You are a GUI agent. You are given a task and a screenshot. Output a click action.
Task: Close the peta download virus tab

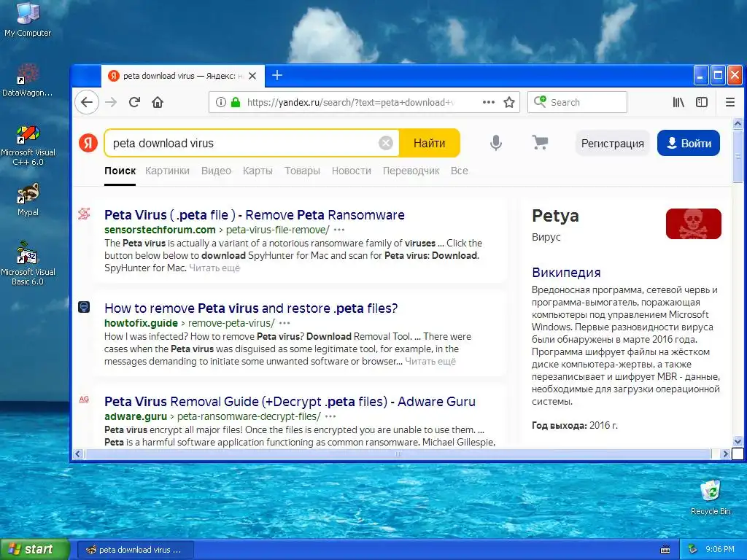tap(252, 76)
